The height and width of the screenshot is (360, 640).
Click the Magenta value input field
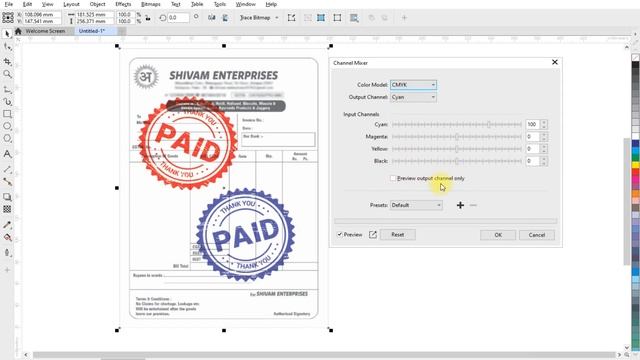tap(533, 137)
